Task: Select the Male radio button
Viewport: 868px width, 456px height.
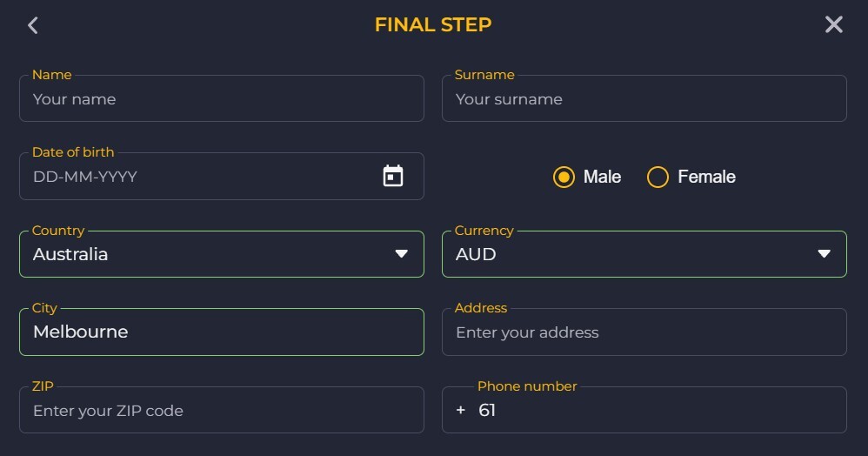Action: pyautogui.click(x=564, y=178)
